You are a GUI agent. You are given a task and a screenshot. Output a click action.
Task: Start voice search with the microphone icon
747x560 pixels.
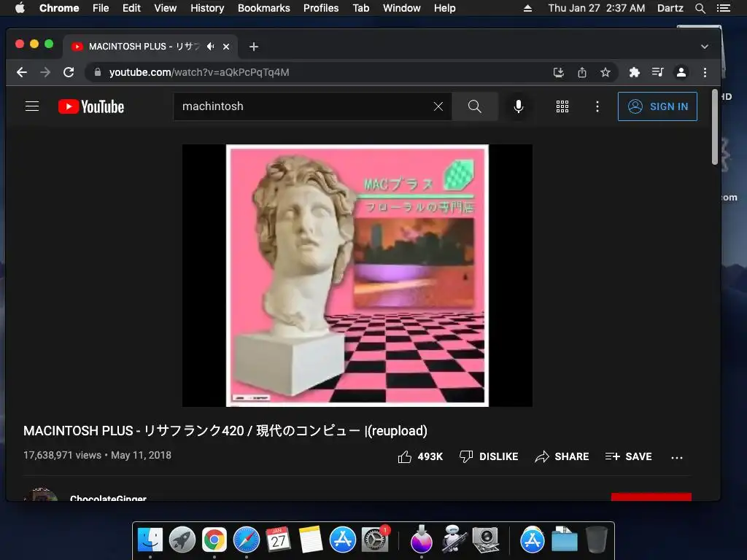pyautogui.click(x=519, y=106)
